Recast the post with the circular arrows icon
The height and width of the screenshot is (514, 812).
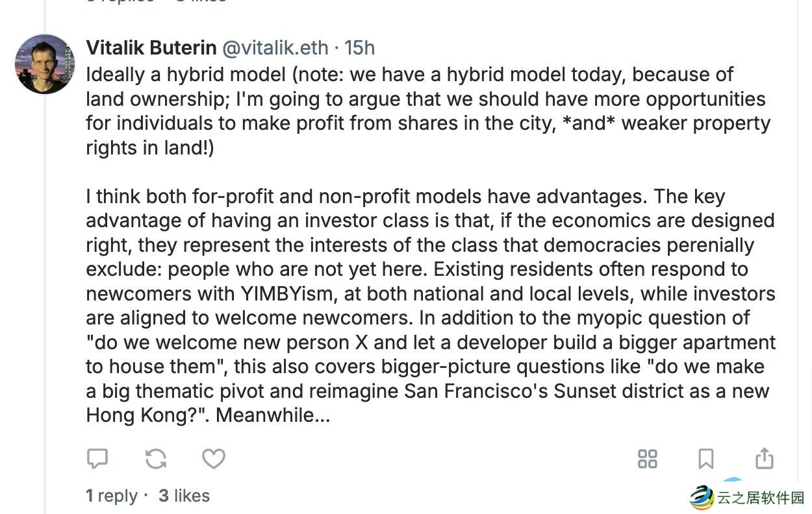pyautogui.click(x=156, y=459)
